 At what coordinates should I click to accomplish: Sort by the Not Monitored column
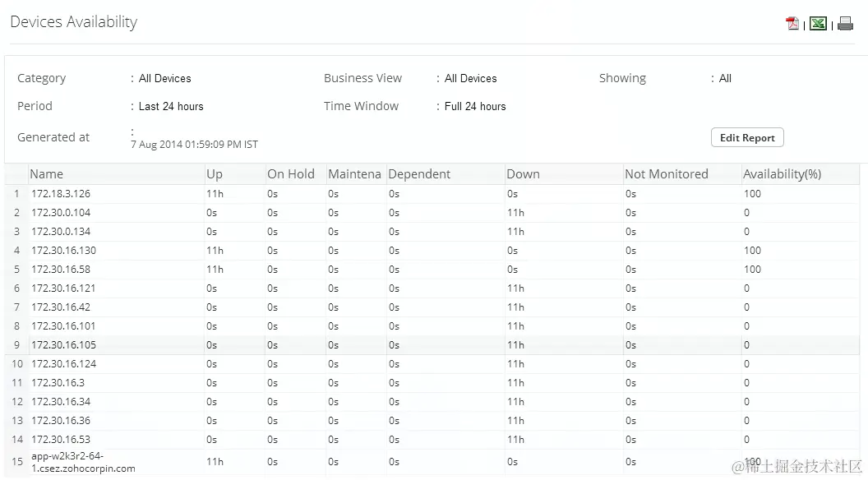point(667,173)
